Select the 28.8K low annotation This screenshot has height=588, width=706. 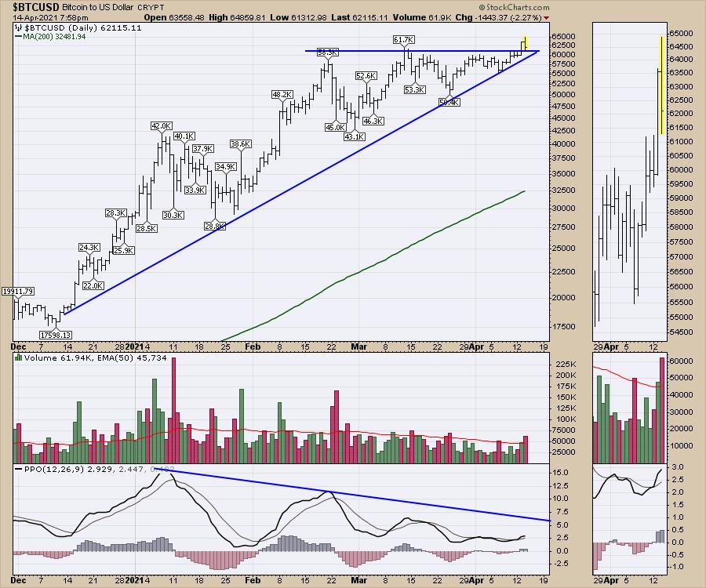215,226
